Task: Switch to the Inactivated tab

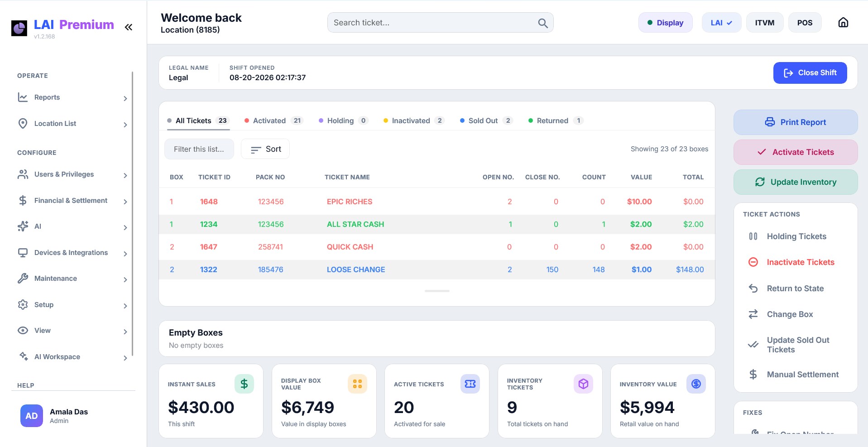Action: pyautogui.click(x=414, y=121)
